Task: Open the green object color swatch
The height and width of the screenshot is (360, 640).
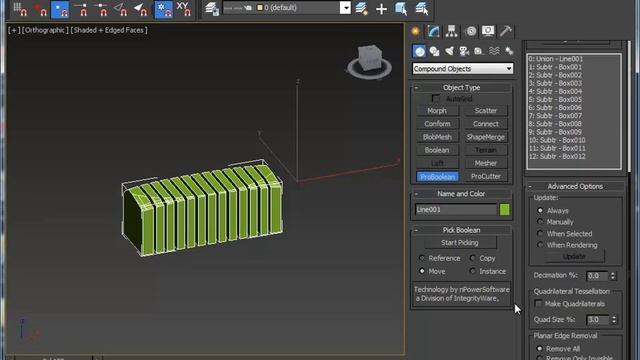Action: click(504, 209)
